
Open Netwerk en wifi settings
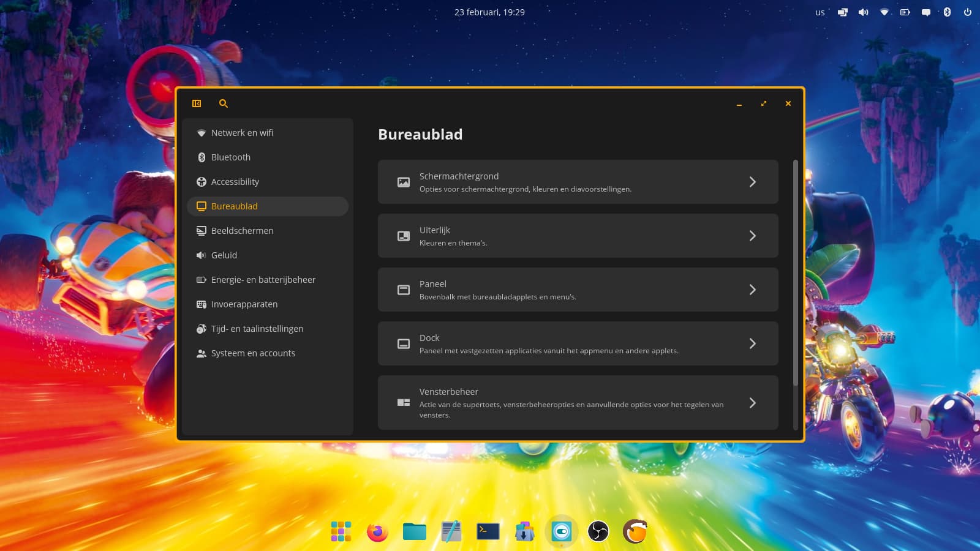268,133
